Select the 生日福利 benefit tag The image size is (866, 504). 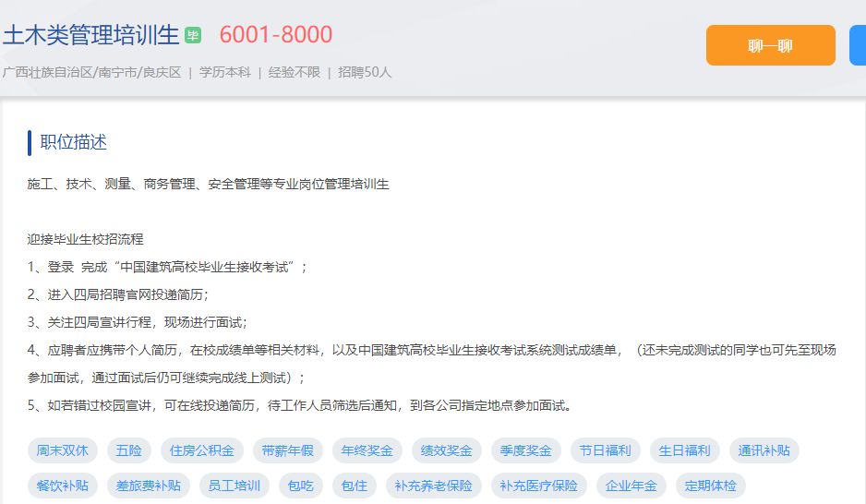pyautogui.click(x=684, y=450)
